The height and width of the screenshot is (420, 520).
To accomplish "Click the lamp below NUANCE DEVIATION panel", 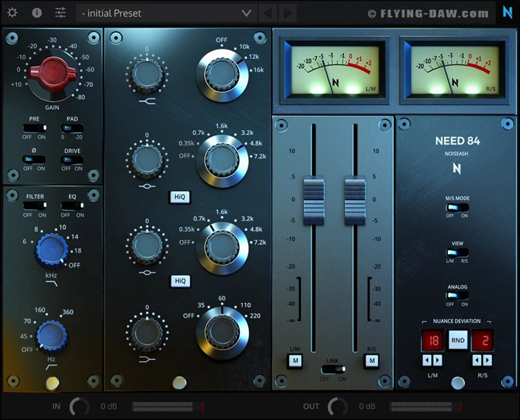I will pos(458,383).
